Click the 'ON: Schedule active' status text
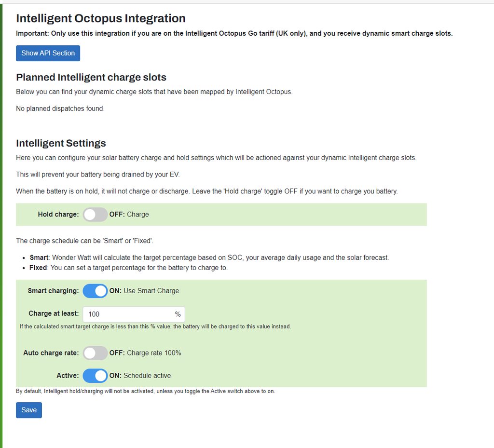This screenshot has width=494, height=448. pyautogui.click(x=140, y=376)
